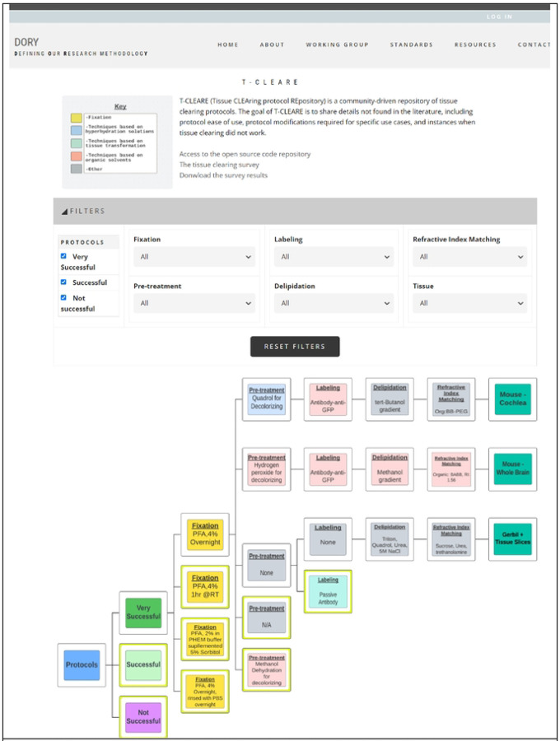Image resolution: width=560 pixels, height=741 pixels.
Task: Click the Mouse - Whole Brain node
Action: tap(512, 469)
